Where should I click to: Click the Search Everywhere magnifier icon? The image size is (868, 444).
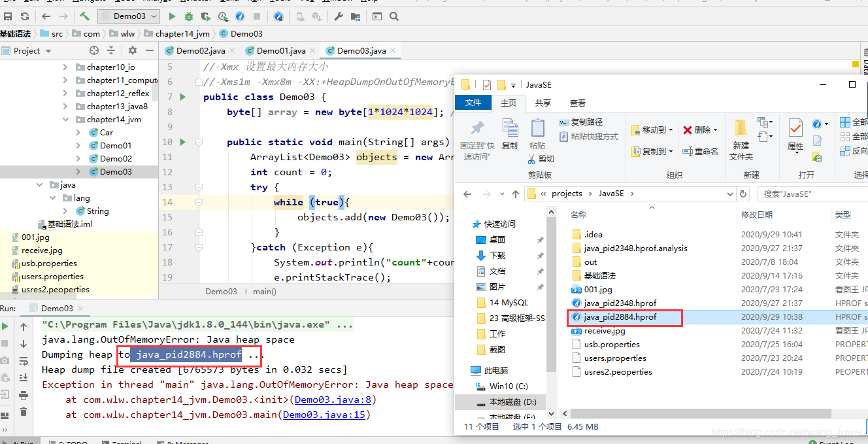tap(394, 16)
